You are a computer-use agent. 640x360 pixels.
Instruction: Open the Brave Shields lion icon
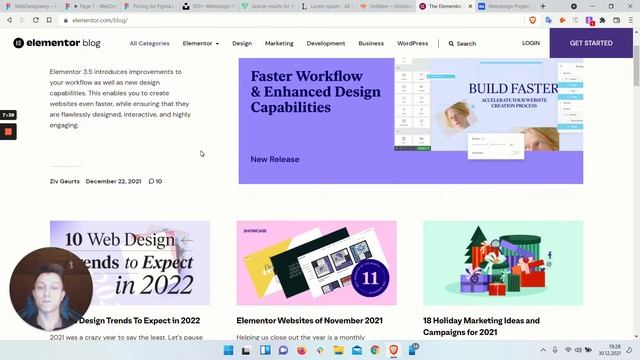click(x=532, y=20)
